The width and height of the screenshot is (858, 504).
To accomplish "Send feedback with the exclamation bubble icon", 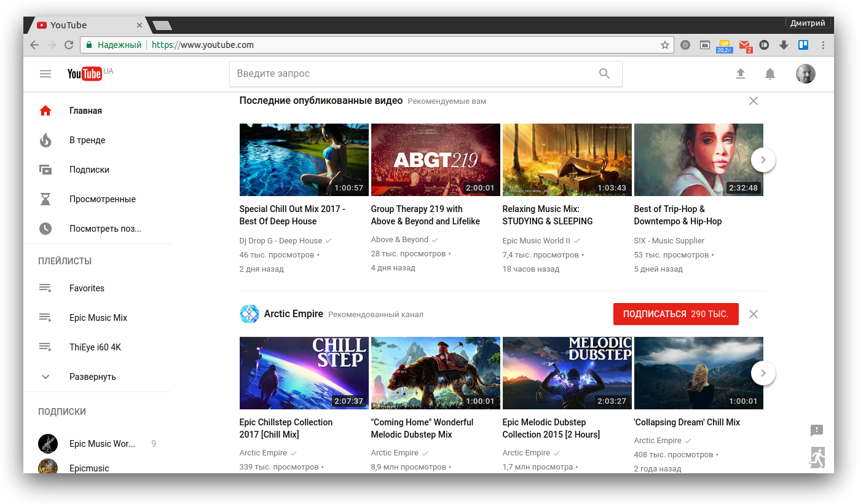I will [x=817, y=430].
